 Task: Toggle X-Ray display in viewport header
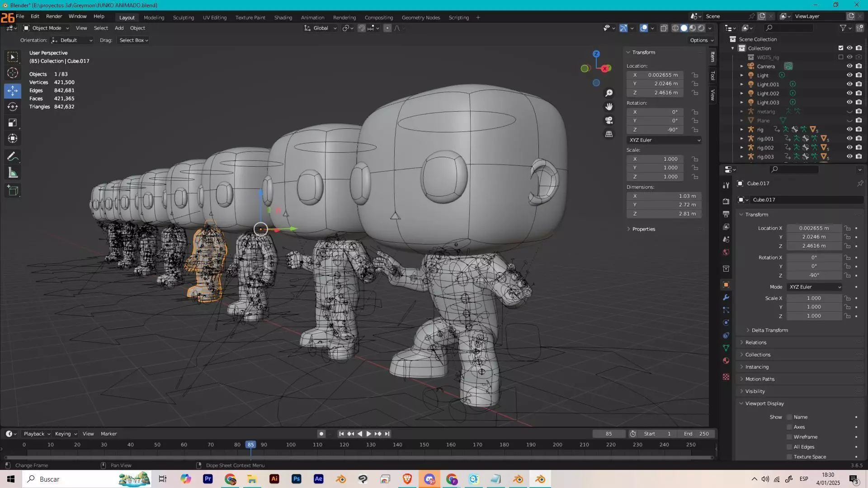[x=664, y=28]
